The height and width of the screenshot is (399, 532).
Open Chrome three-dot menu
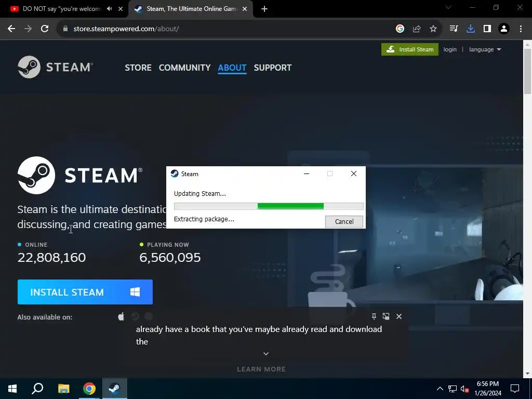521,29
